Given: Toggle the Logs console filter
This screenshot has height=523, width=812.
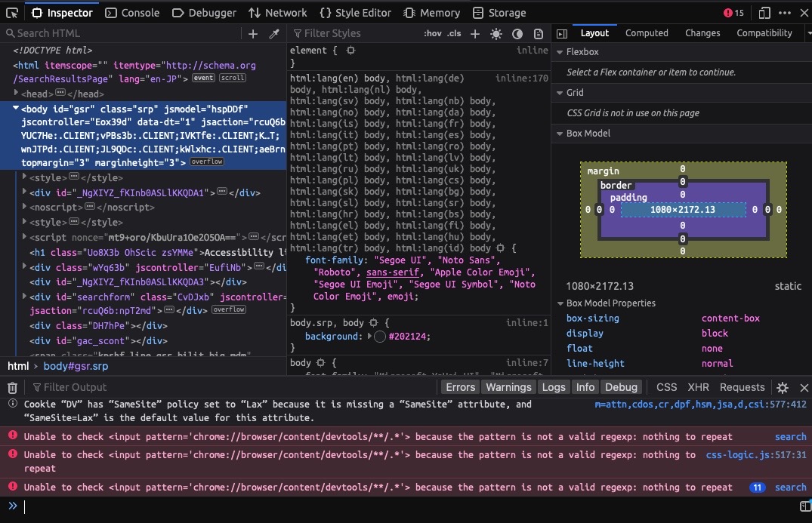Looking at the screenshot, I should tap(554, 387).
